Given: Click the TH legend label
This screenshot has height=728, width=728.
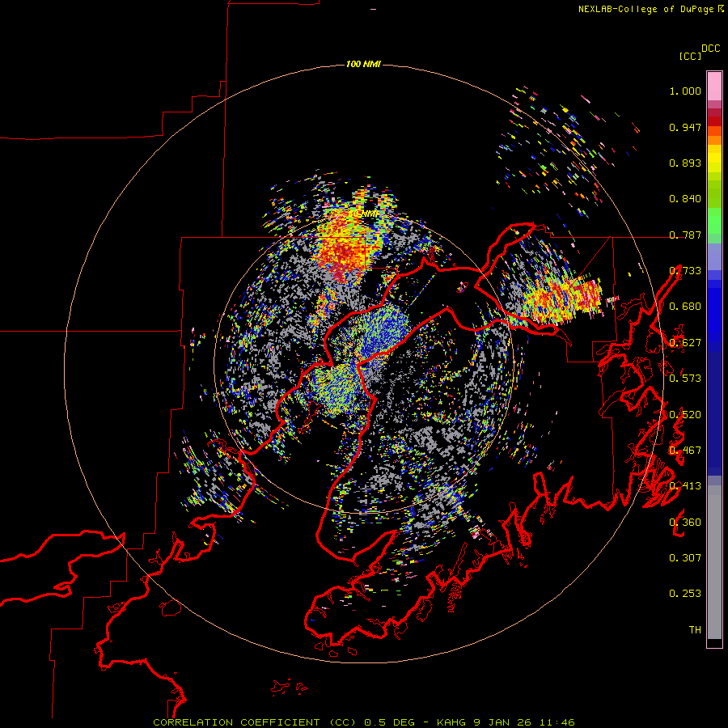Looking at the screenshot, I should (695, 630).
